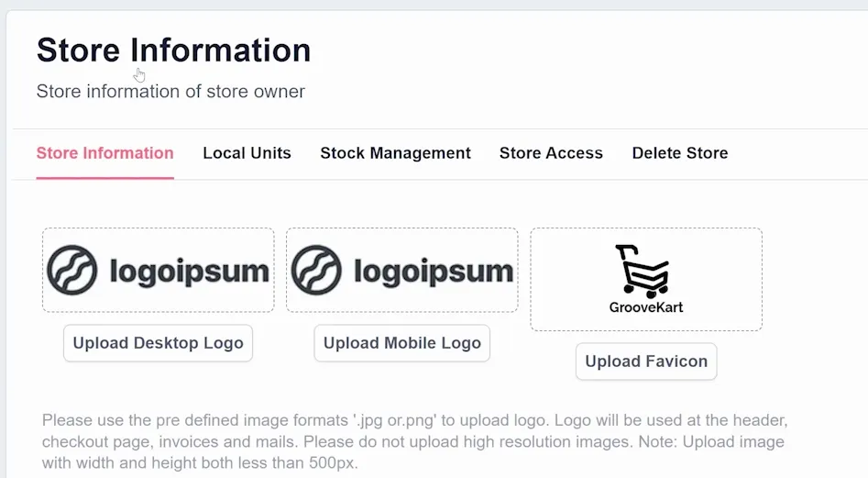Viewport: 868px width, 478px height.
Task: Select the logoipsum wordmark in mobile logo
Action: pyautogui.click(x=434, y=272)
